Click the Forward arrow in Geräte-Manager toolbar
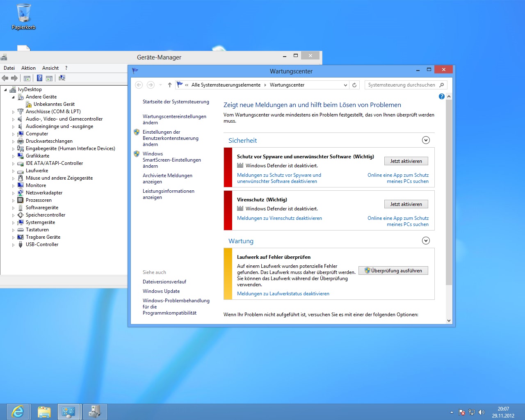525x420 pixels. (14, 78)
